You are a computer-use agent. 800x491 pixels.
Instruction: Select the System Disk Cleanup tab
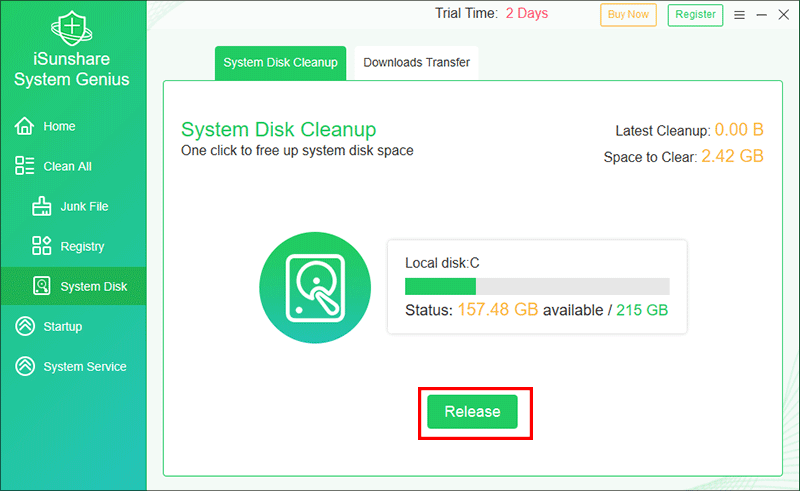click(280, 63)
